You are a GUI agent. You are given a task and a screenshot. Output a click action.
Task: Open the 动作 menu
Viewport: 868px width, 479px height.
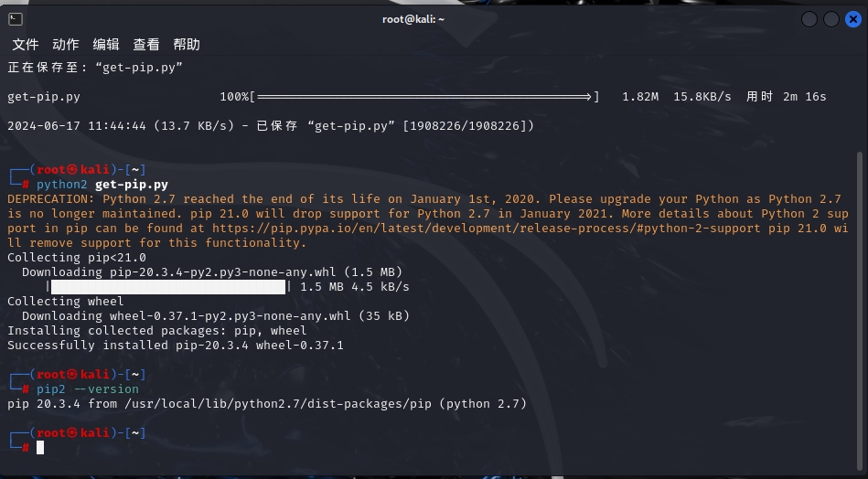[65, 44]
